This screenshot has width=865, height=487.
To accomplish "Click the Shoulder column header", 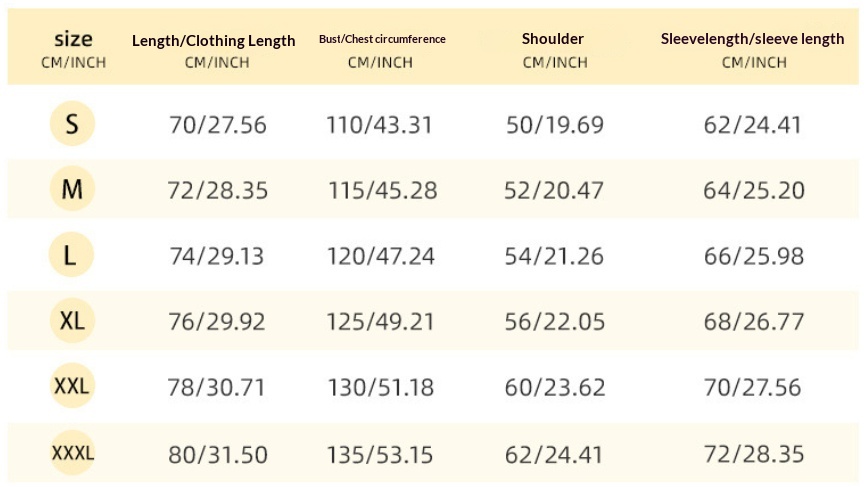I will (553, 39).
